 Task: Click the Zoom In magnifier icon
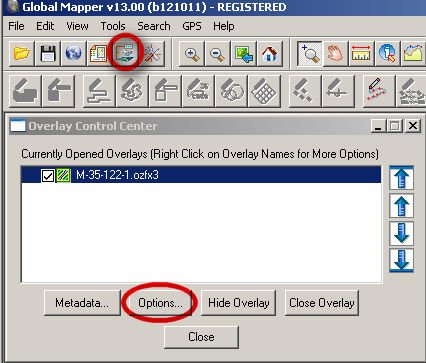pyautogui.click(x=192, y=53)
